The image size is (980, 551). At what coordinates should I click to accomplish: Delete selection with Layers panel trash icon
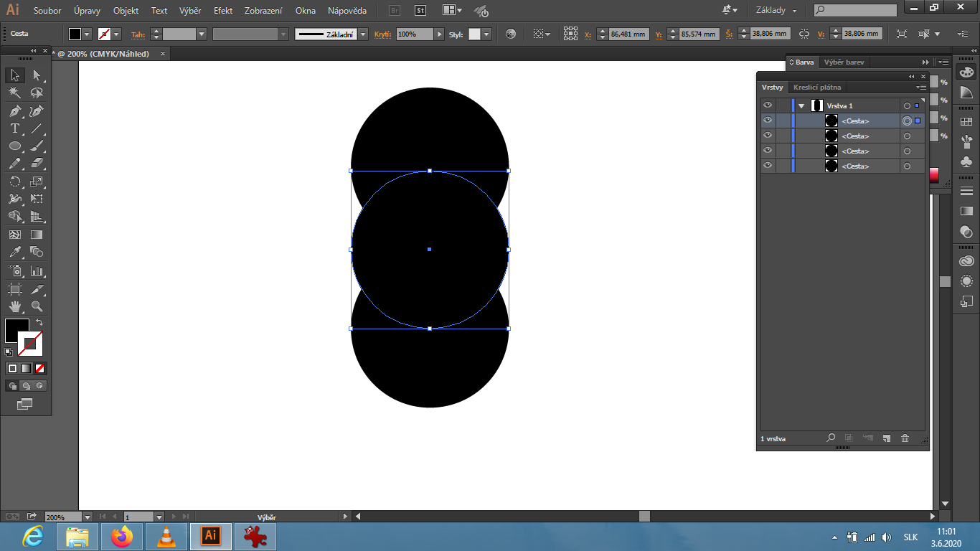(905, 438)
